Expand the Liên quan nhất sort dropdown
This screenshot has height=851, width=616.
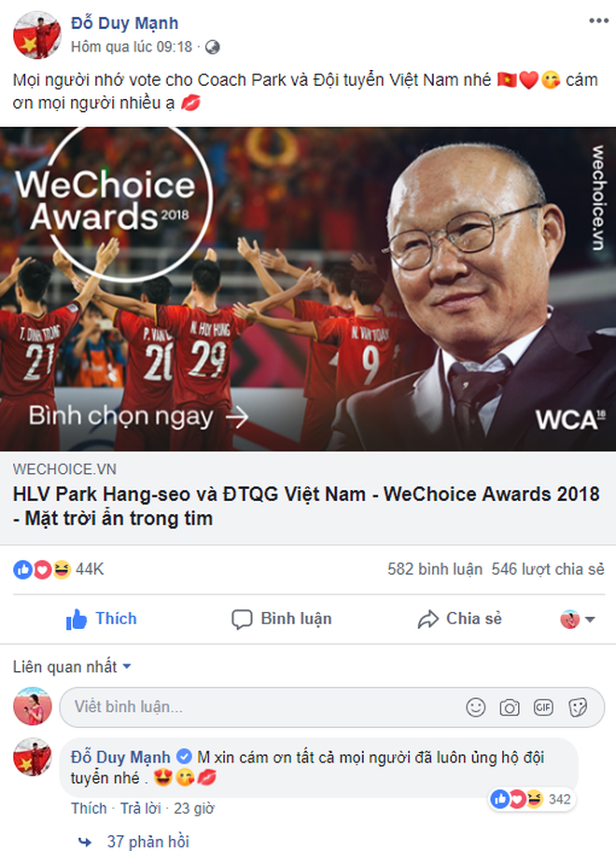click(72, 666)
